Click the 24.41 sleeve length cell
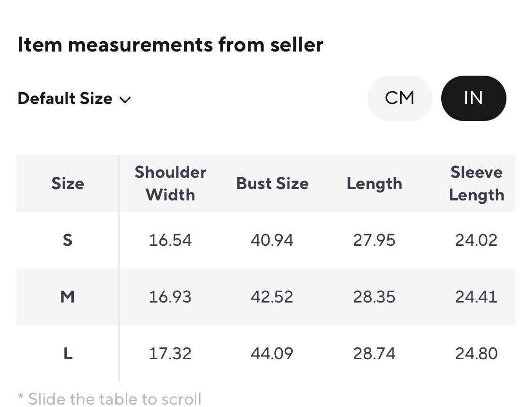 (476, 297)
